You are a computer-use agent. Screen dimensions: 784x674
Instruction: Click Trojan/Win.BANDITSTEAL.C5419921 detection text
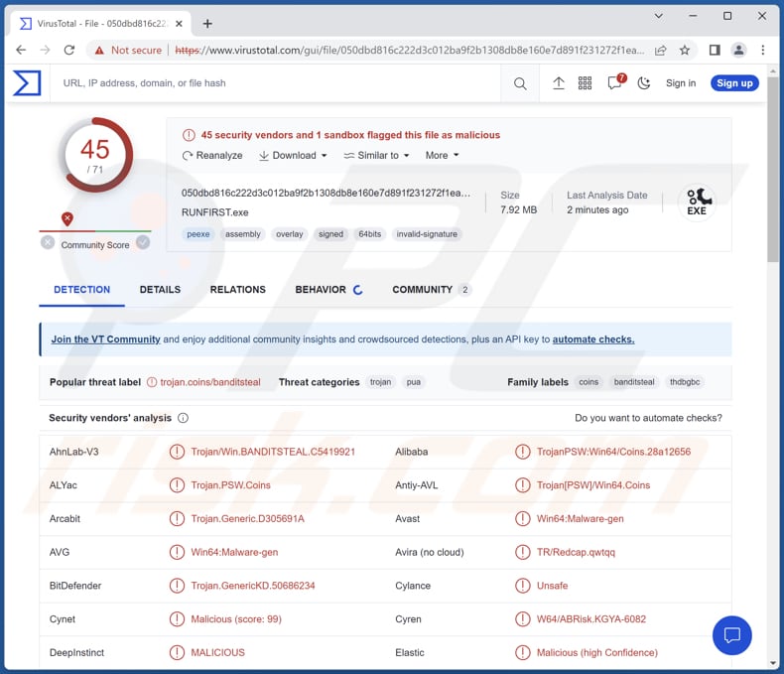coord(273,452)
